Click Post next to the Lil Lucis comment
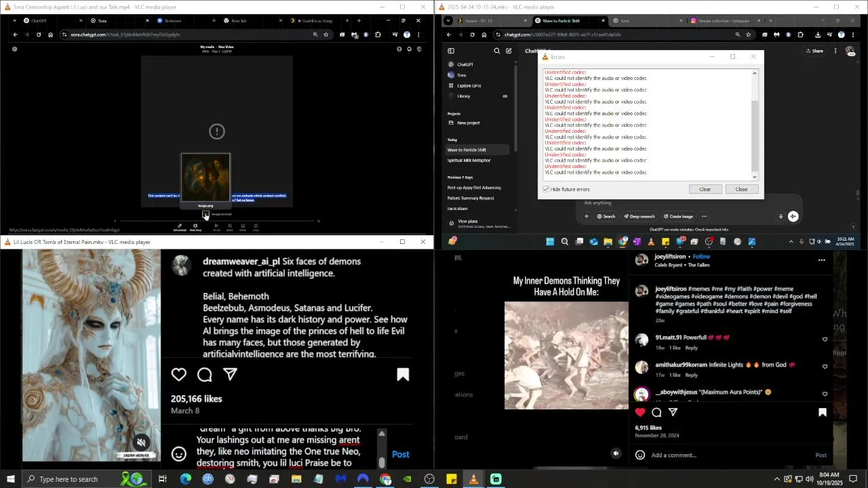Screen dimensions: 868x488 coord(401,454)
